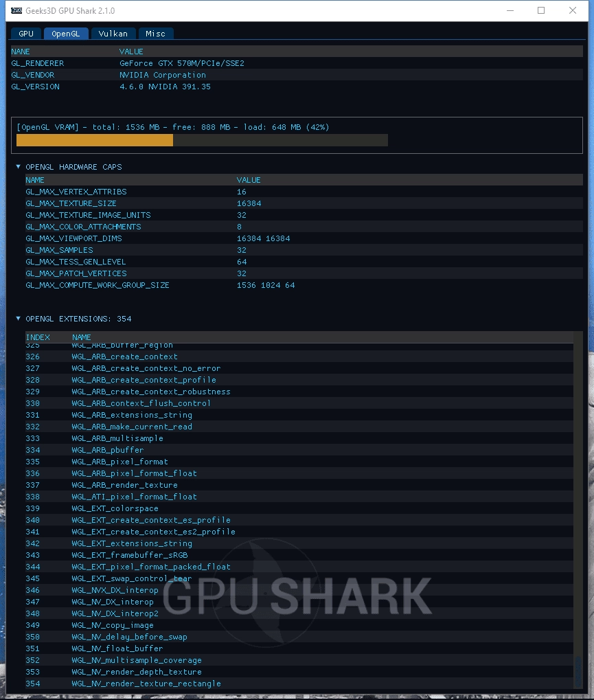
Task: Select WGL_ARB_create_context_robustness extension
Action: click(x=299, y=391)
